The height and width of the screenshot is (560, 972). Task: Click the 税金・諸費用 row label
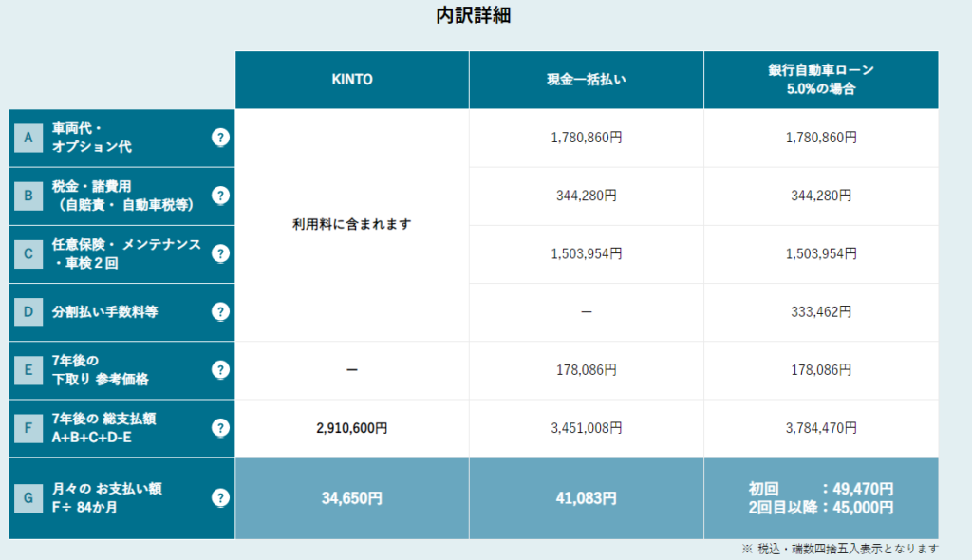[122, 196]
